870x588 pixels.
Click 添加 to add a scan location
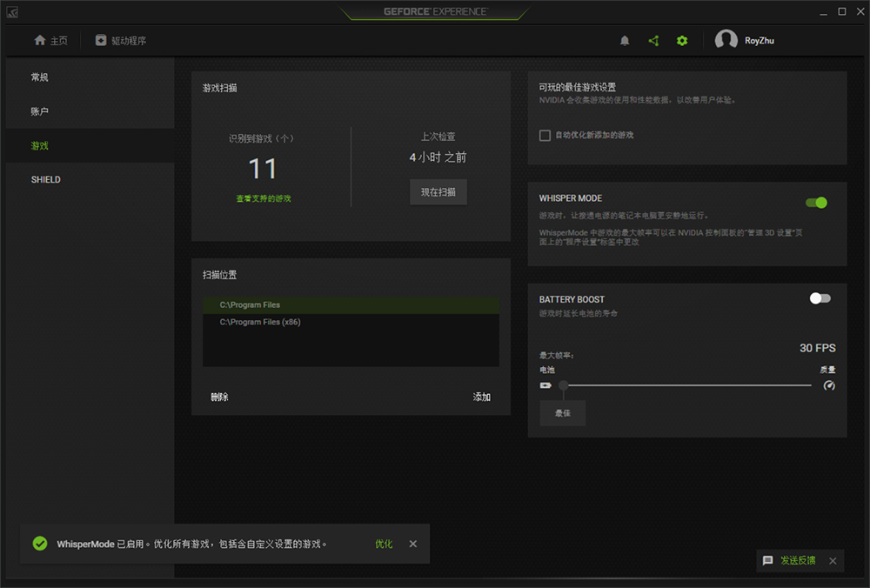tap(482, 397)
